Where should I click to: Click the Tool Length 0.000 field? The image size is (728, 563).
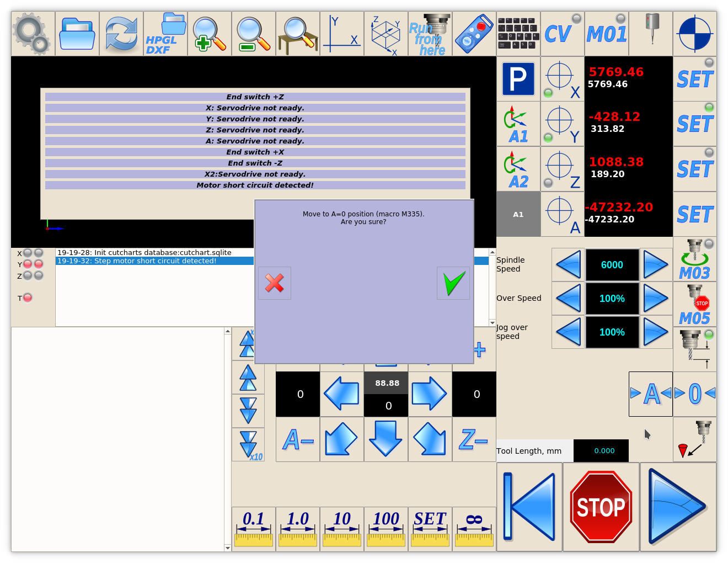coord(601,451)
